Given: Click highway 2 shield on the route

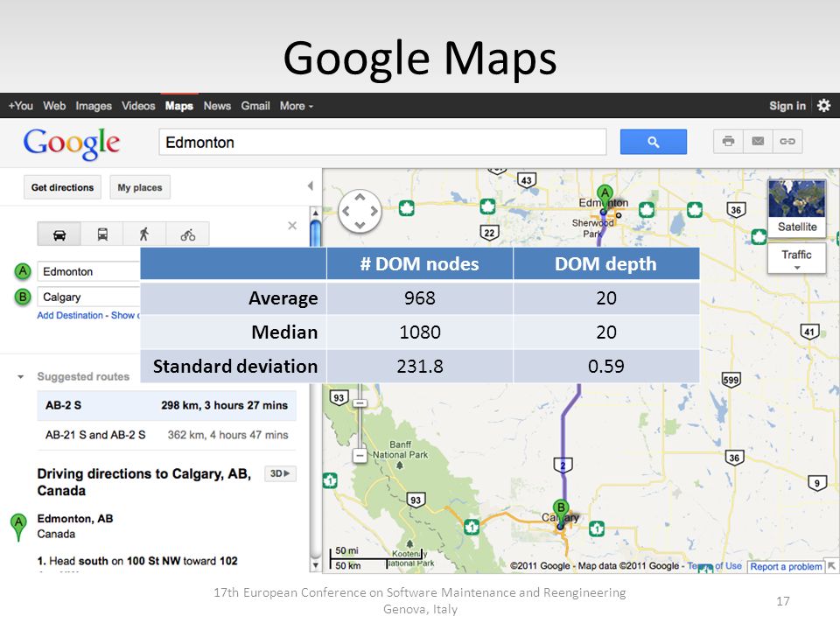Looking at the screenshot, I should [563, 465].
